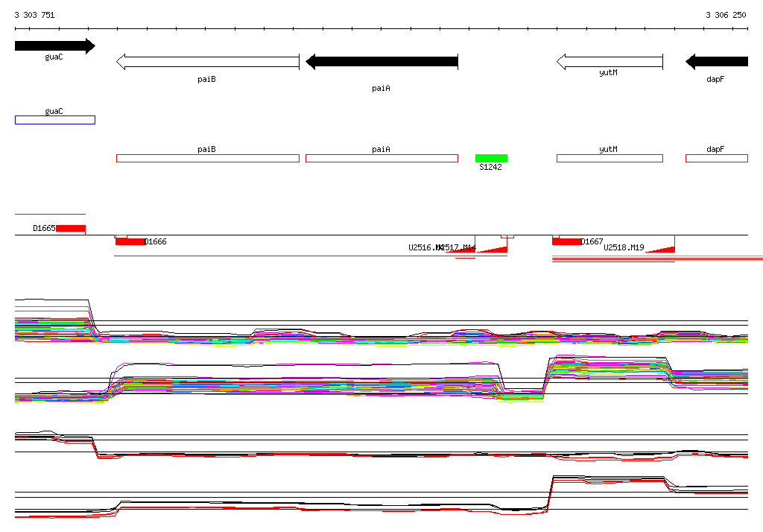Click the end coordinate 3 306 250
This screenshot has height=532, width=763.
726,15
